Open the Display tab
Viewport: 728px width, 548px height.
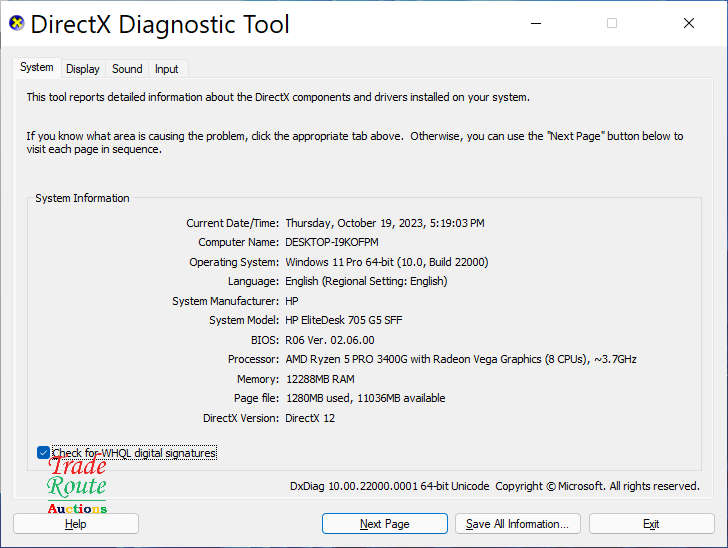pos(83,69)
